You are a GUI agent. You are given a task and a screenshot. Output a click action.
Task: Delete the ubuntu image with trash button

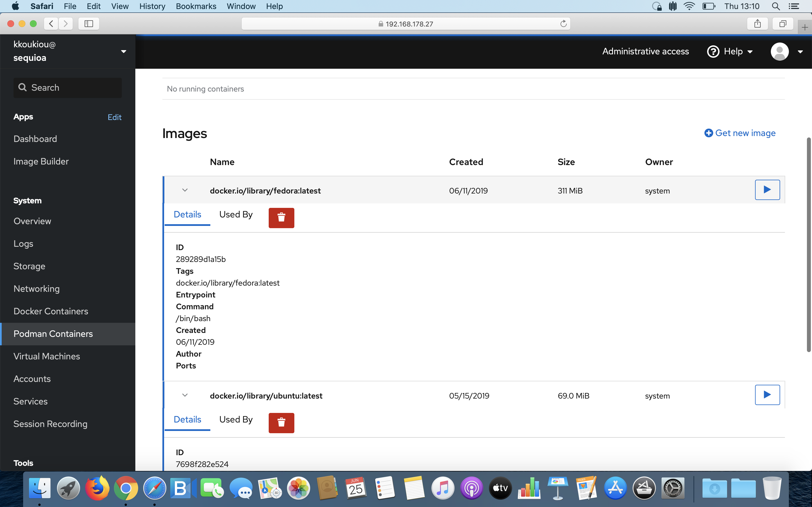(x=281, y=422)
